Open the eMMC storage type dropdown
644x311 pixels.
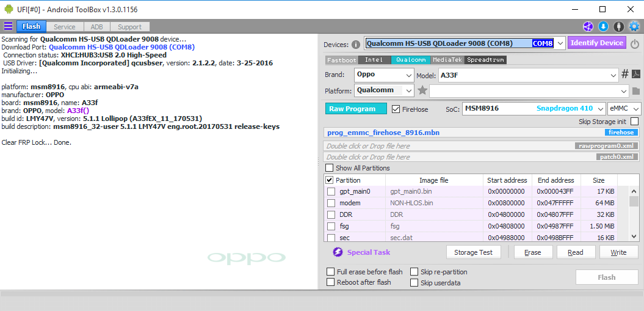point(624,109)
